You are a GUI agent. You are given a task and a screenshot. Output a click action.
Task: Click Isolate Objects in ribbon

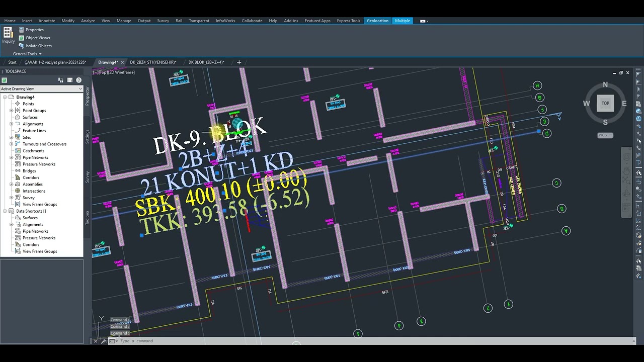coord(35,46)
